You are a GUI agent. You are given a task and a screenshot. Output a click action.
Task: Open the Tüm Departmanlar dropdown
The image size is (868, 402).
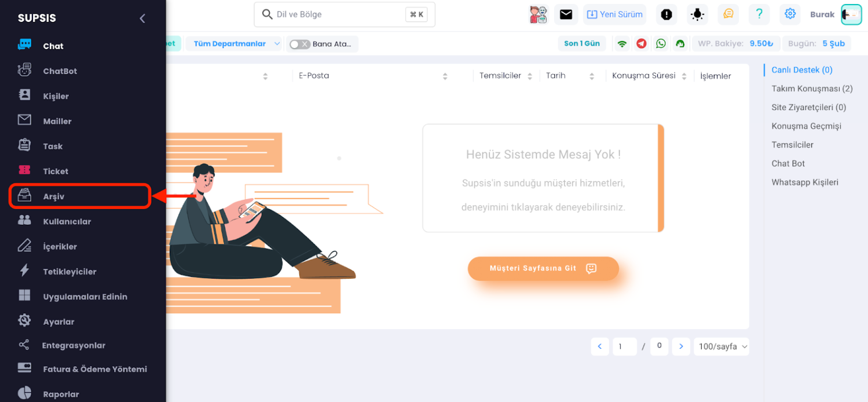[x=233, y=43]
